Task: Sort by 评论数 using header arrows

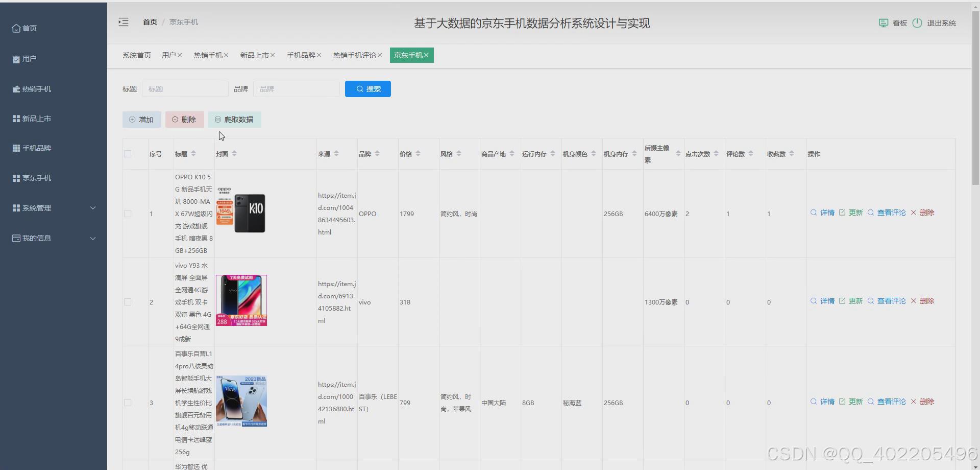Action: coord(751,154)
